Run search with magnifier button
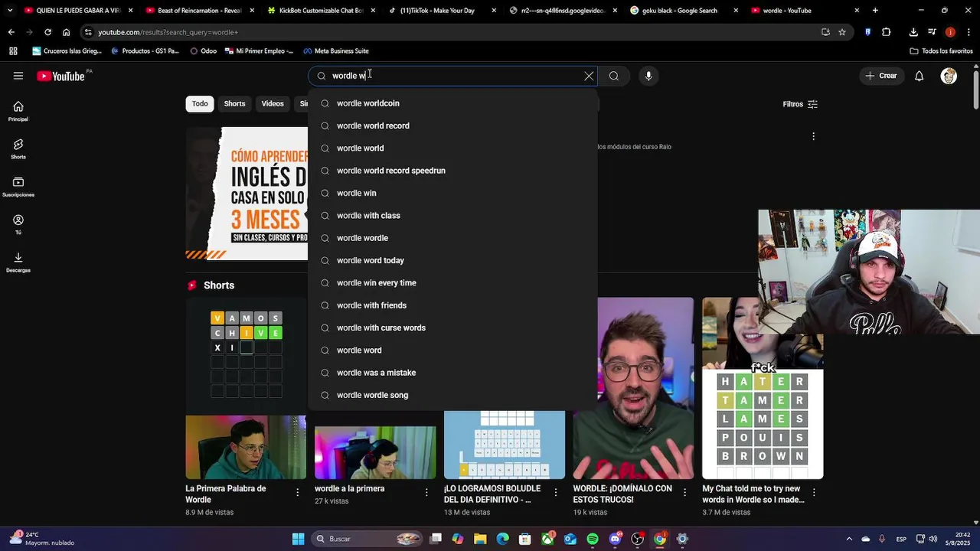This screenshot has height=551, width=980. coord(613,76)
